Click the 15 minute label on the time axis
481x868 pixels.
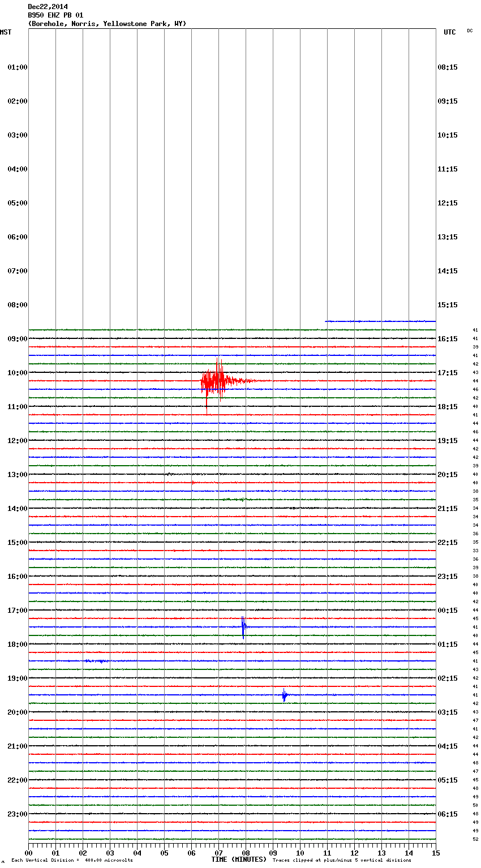[x=436, y=853]
